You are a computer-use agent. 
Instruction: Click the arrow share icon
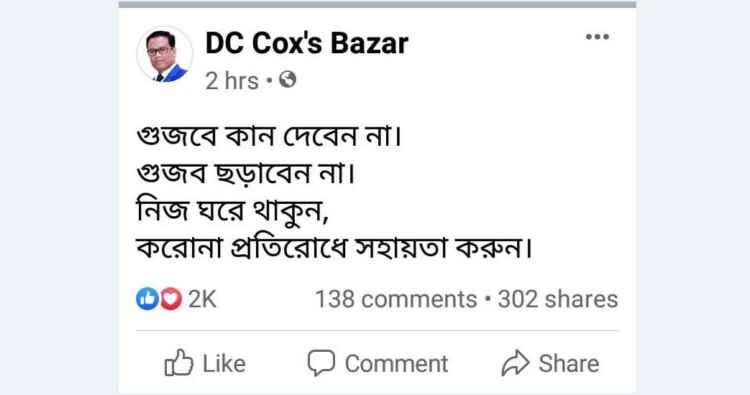pyautogui.click(x=515, y=363)
